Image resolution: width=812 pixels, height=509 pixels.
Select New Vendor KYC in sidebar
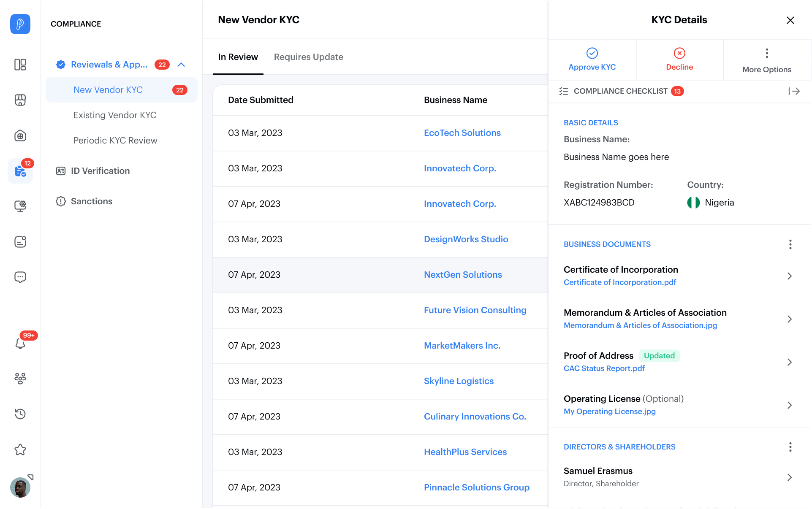pos(121,90)
